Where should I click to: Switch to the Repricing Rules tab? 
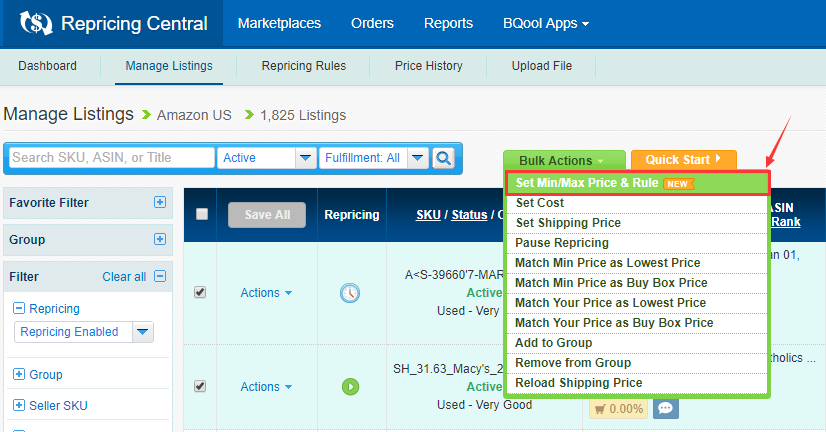coord(304,66)
